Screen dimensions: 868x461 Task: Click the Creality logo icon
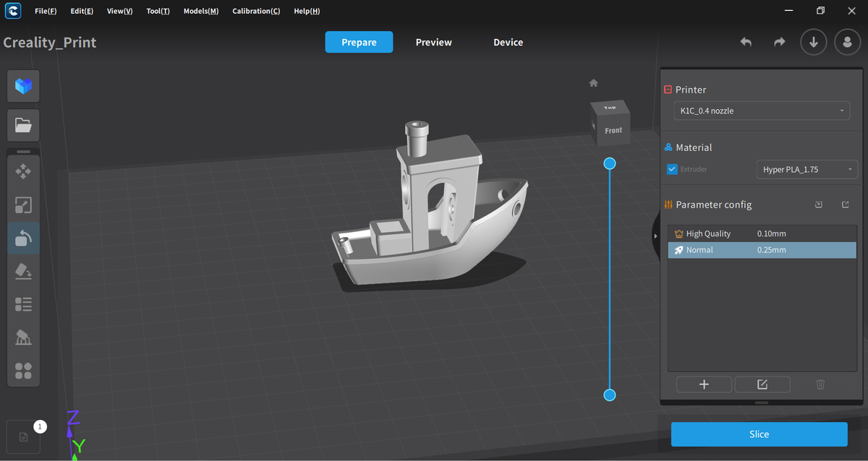tap(12, 11)
